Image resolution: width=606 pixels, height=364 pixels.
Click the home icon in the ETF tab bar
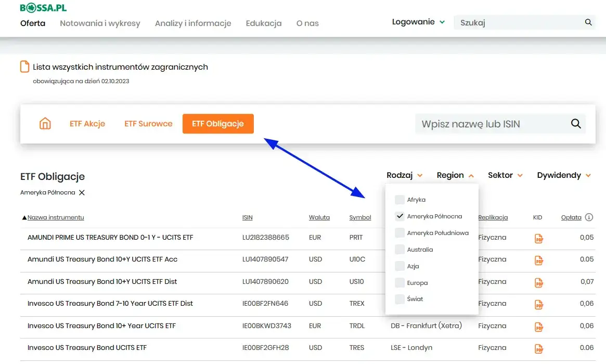pyautogui.click(x=45, y=124)
